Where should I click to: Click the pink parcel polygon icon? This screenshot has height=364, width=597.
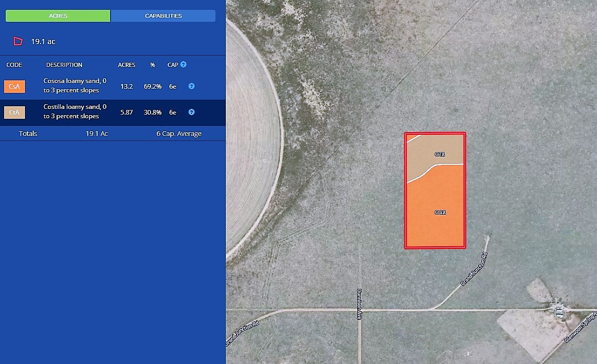(18, 41)
